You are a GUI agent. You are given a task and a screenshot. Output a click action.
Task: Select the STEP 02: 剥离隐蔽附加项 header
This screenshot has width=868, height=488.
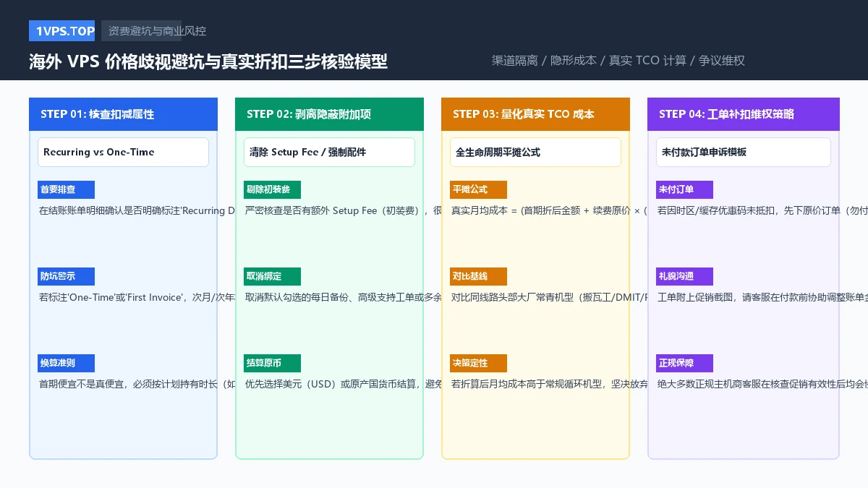[x=329, y=114]
